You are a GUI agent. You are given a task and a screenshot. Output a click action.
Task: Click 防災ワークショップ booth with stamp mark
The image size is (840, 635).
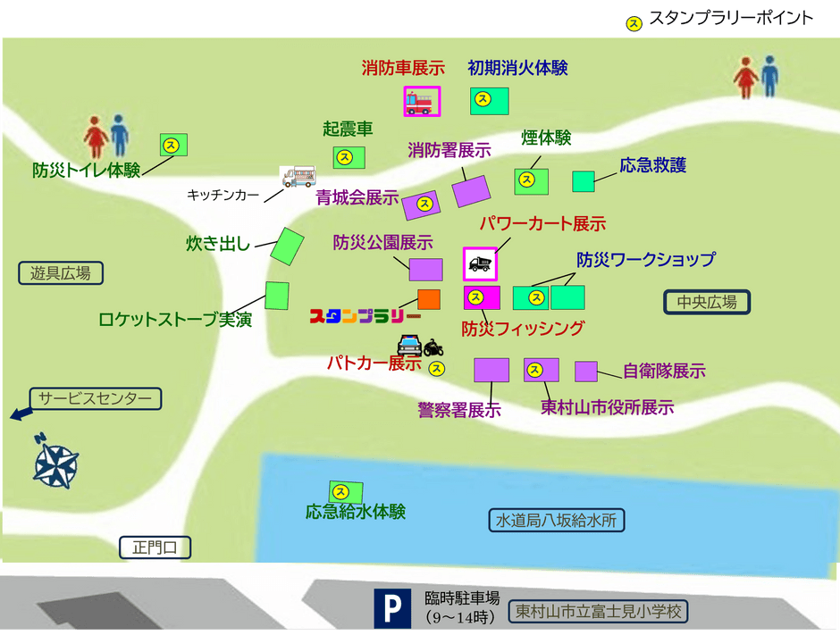530,297
